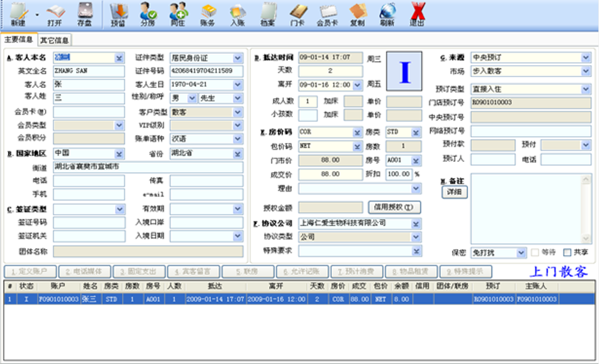Click the 信用授权 button

[x=394, y=207]
